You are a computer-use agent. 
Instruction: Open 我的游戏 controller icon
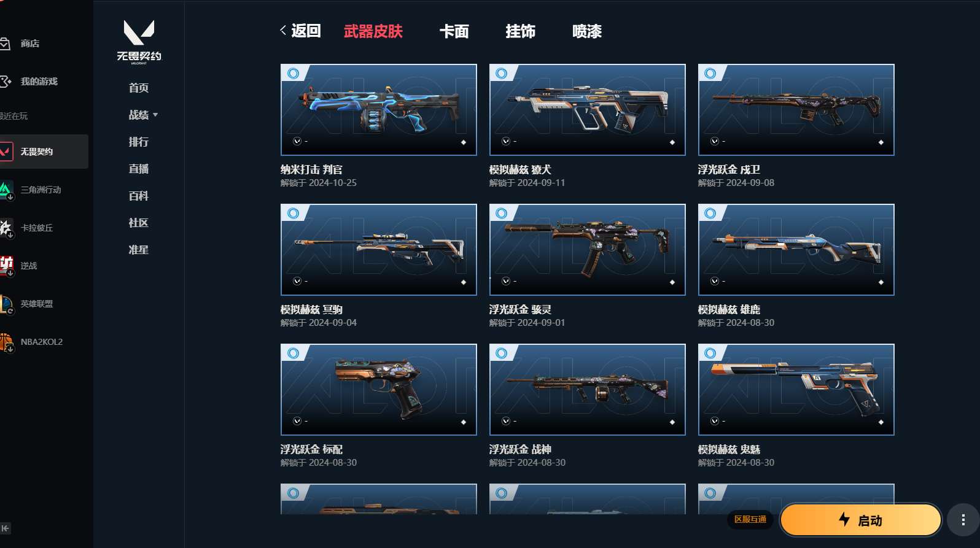pyautogui.click(x=6, y=81)
